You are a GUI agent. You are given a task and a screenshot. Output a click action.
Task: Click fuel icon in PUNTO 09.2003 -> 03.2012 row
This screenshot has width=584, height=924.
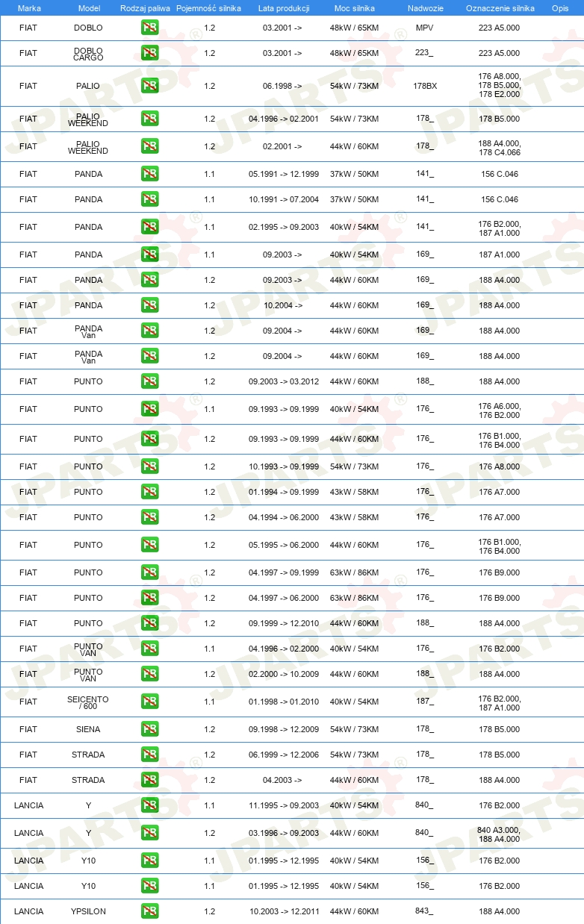(149, 381)
